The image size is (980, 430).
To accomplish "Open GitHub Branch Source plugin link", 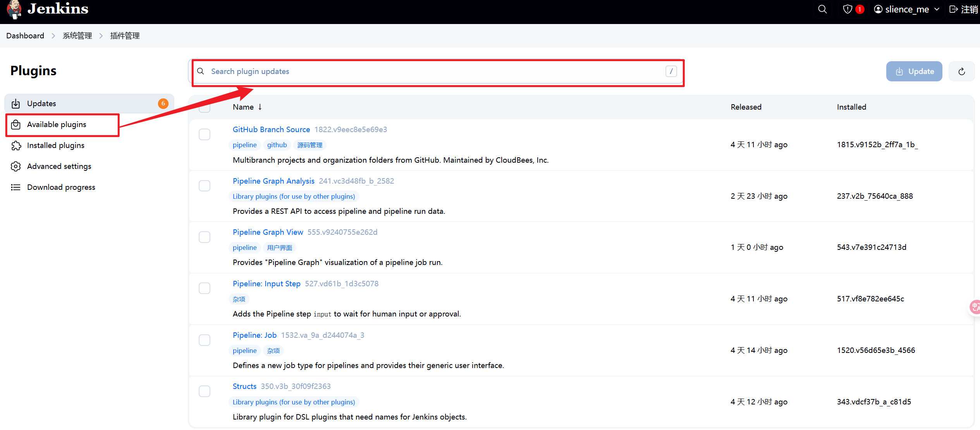I will click(x=271, y=129).
